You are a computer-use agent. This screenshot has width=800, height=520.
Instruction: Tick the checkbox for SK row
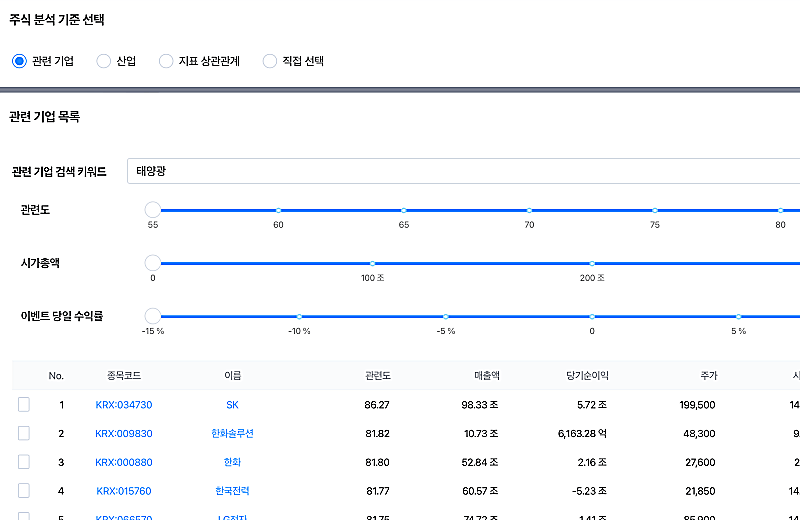23,405
